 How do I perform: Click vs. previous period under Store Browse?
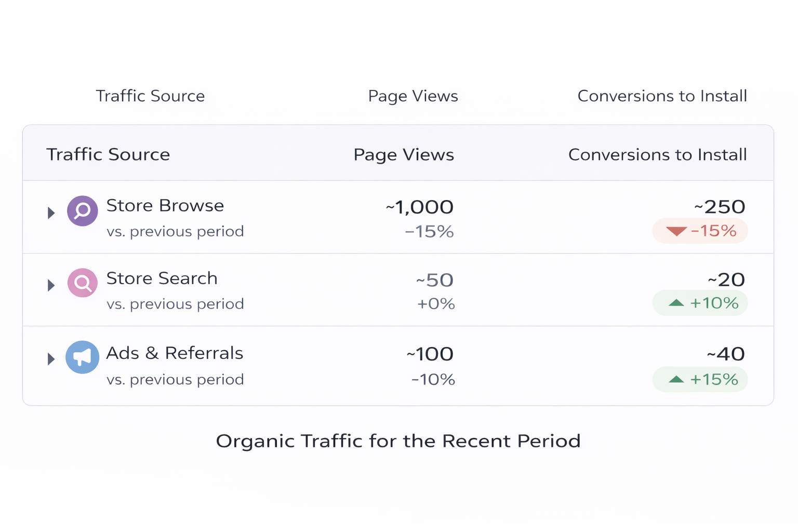175,231
